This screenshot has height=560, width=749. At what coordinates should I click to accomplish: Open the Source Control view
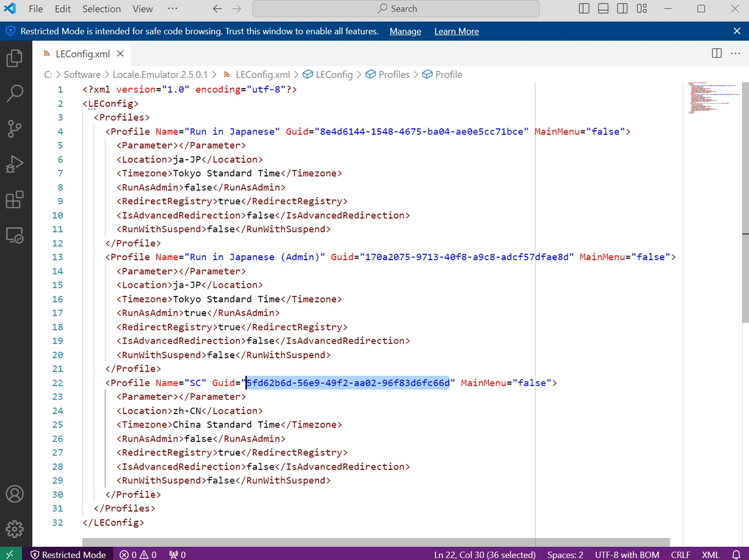(14, 129)
